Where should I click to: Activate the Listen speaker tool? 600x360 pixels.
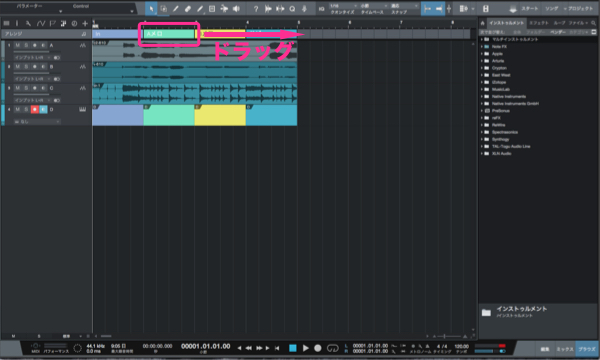[236, 9]
